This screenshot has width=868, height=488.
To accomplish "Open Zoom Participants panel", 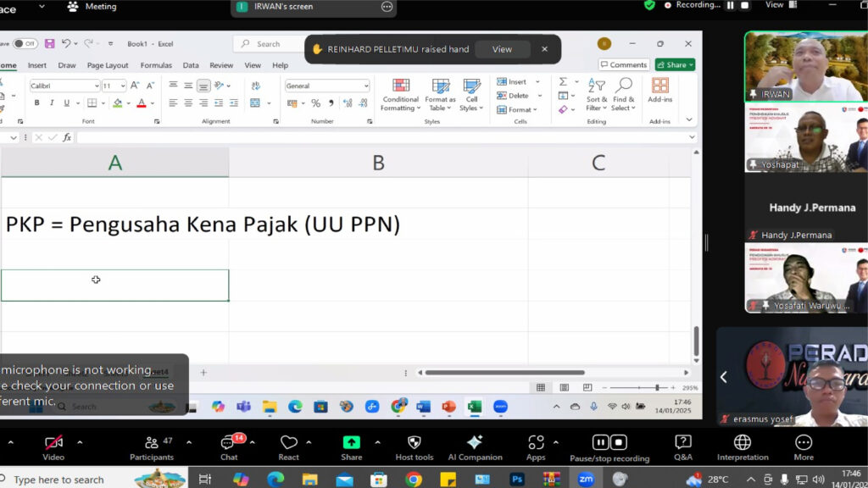I will click(152, 447).
